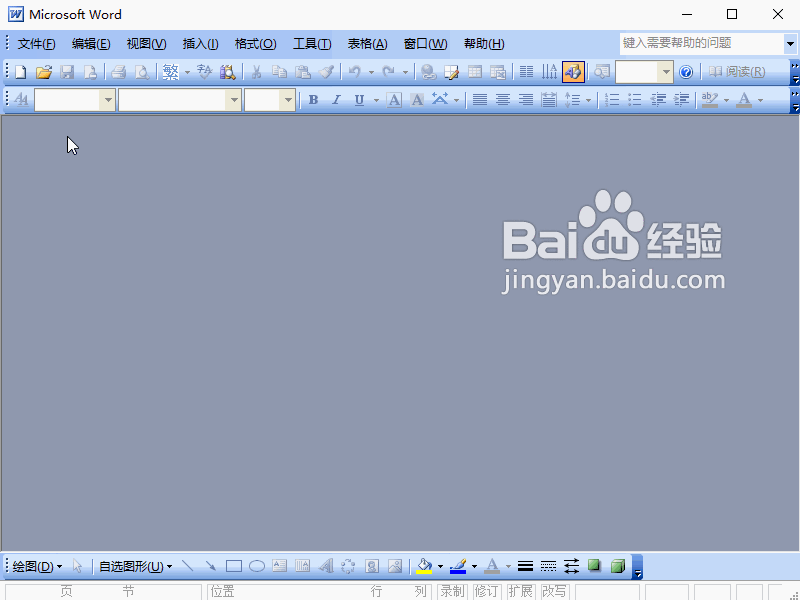
Task: Click the Insert Hyperlink globe icon
Action: tap(428, 72)
